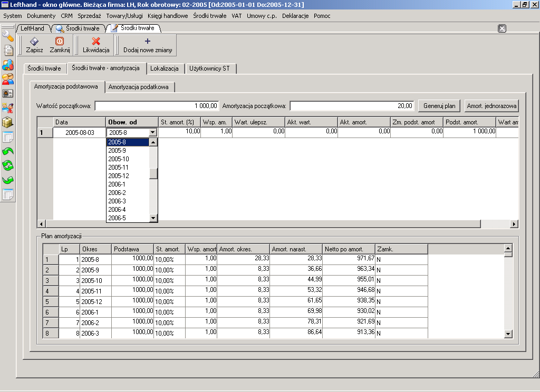Screen dimensions: 540x392
Task: Choose 2005-11 from dropdown list
Action: pyautogui.click(x=128, y=168)
